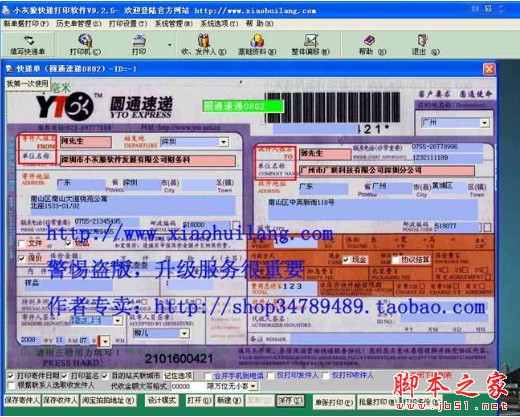Open the 广州 destination dropdown

[x=484, y=123]
